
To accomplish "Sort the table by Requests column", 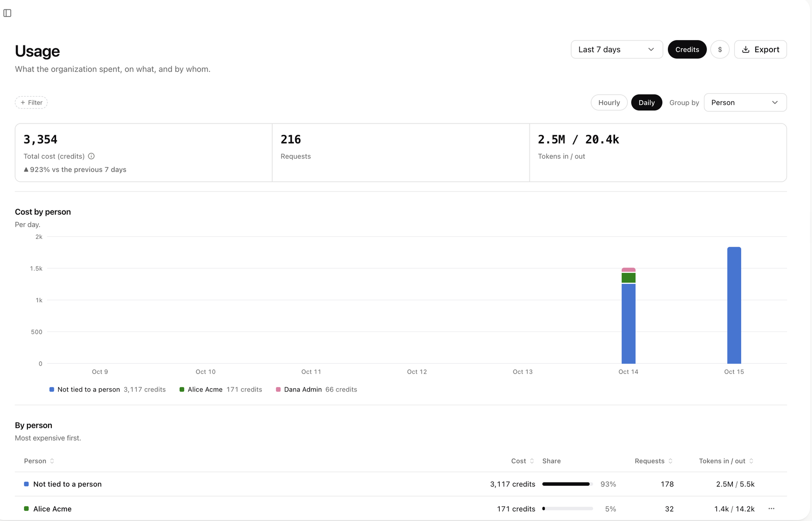I will (654, 461).
